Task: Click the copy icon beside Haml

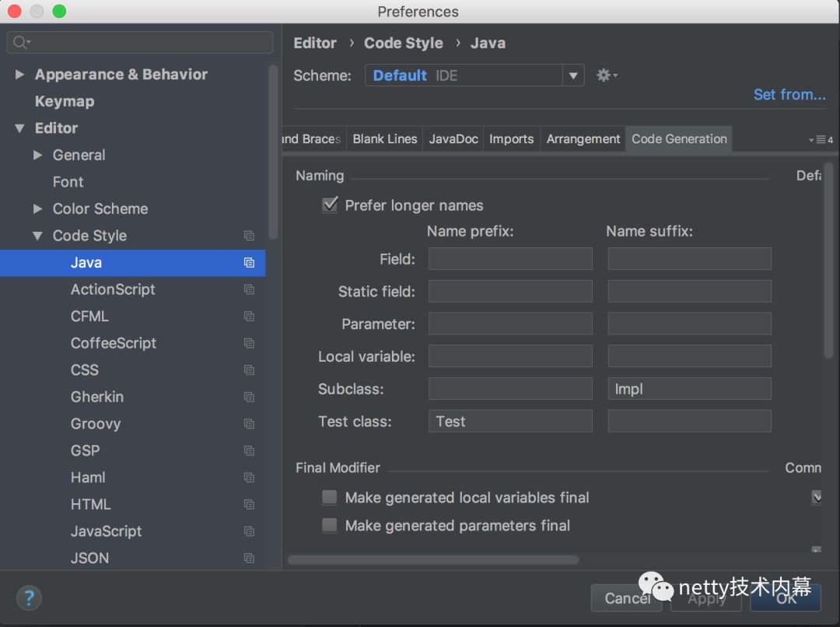Action: [x=249, y=477]
